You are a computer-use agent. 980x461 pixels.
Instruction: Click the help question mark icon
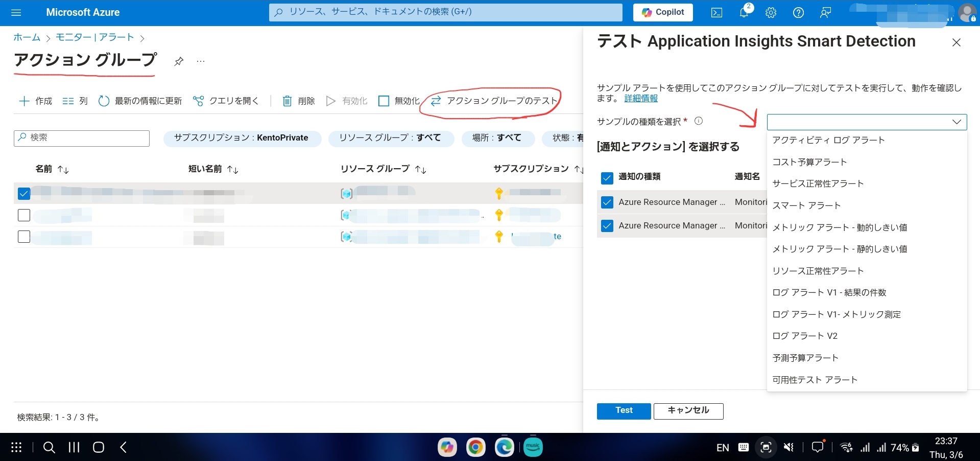point(798,13)
